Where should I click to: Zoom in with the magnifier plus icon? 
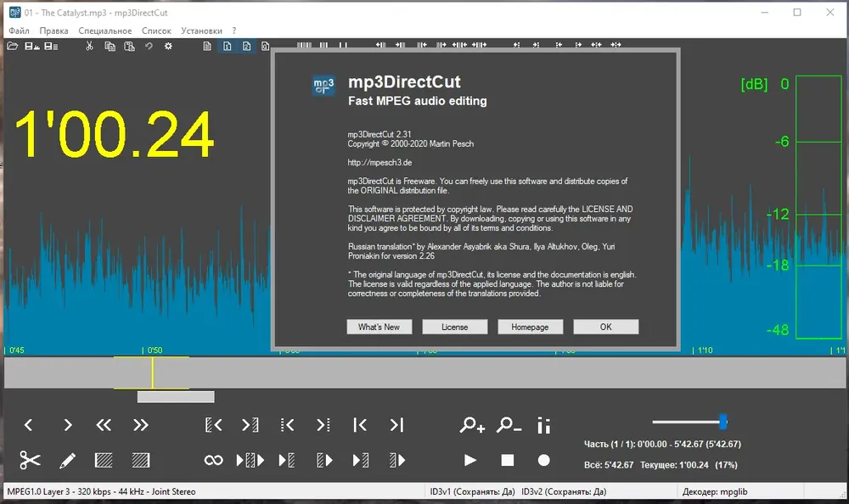[472, 425]
